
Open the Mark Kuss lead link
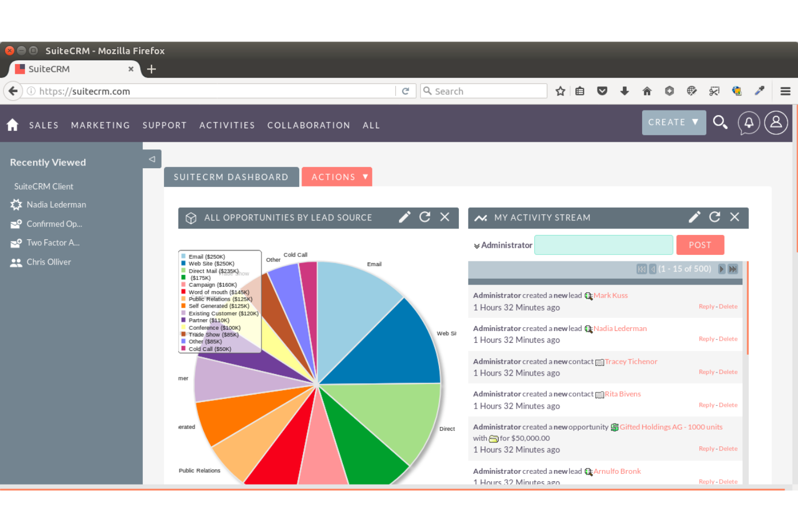coord(610,295)
